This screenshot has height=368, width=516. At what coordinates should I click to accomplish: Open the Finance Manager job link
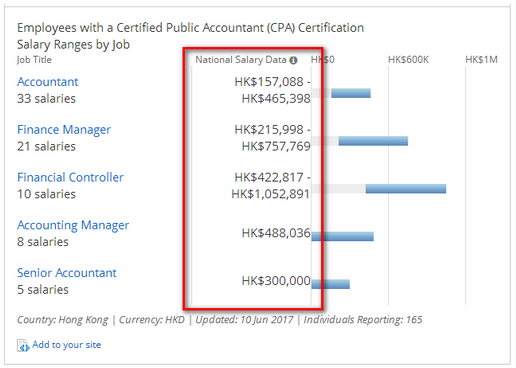[64, 130]
